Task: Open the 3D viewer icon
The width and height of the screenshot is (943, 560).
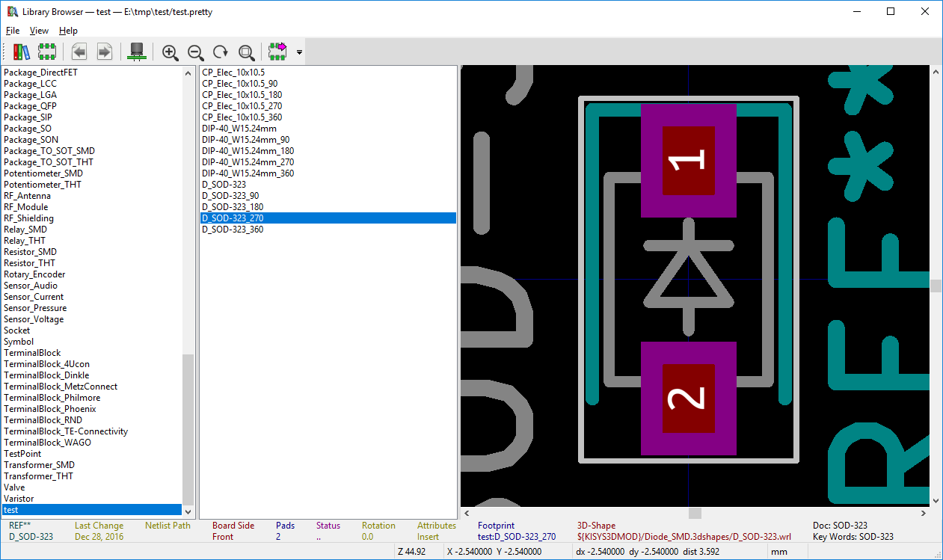Action: (137, 52)
